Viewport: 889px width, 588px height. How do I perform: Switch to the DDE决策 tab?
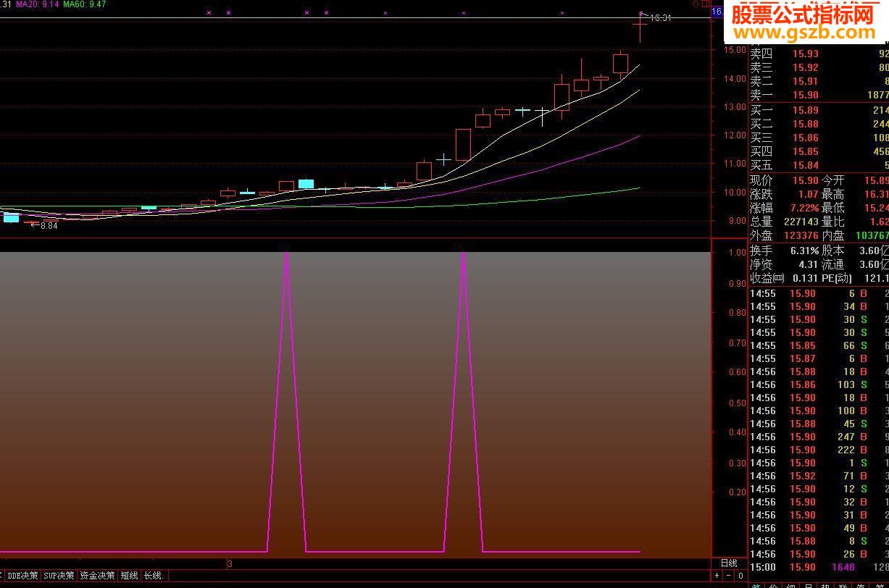pyautogui.click(x=22, y=576)
